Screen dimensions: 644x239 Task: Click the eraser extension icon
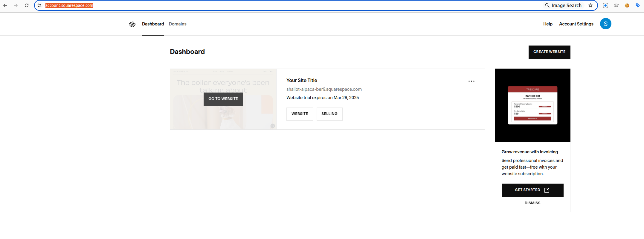(616, 5)
